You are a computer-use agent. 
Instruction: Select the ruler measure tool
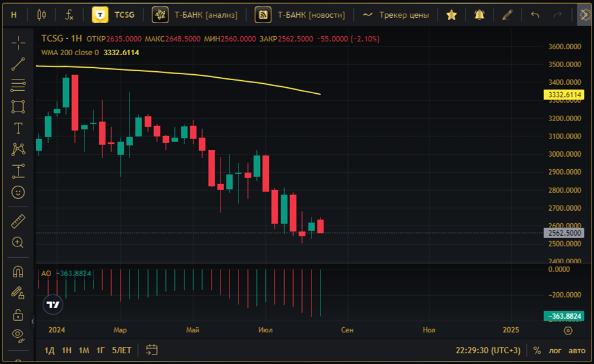click(18, 221)
